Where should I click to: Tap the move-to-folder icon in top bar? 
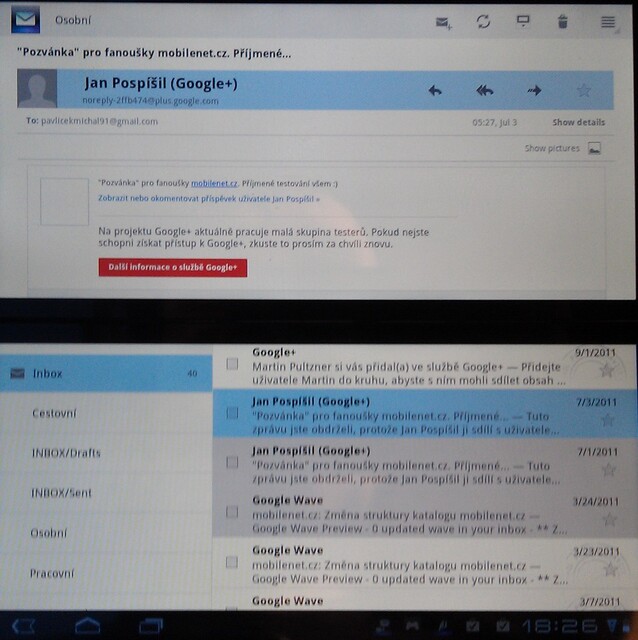[523, 21]
